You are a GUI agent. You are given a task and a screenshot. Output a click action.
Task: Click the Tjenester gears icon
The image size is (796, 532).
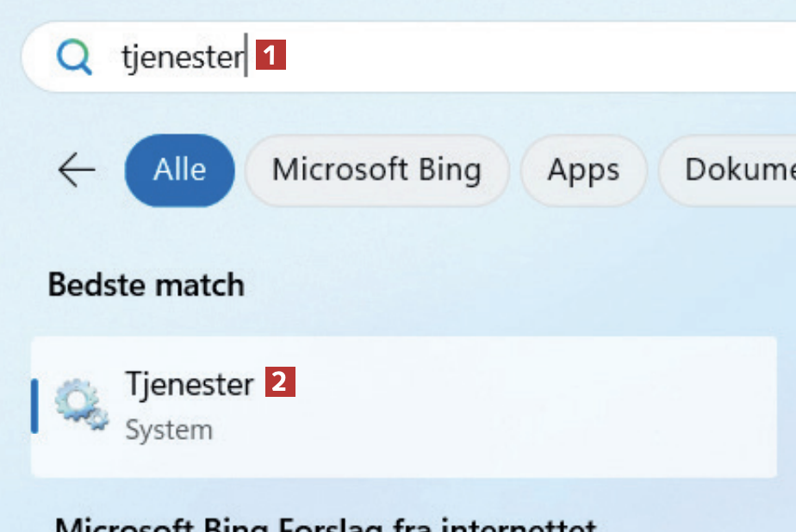[81, 405]
